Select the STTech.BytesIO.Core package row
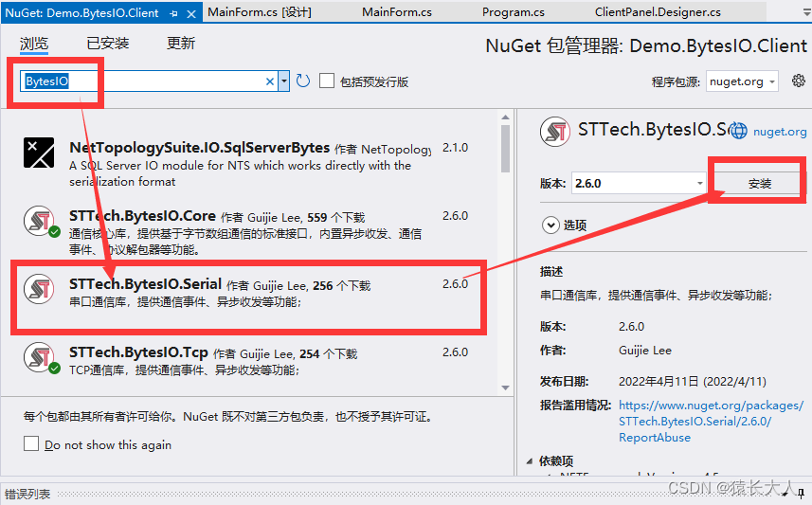 (247, 232)
